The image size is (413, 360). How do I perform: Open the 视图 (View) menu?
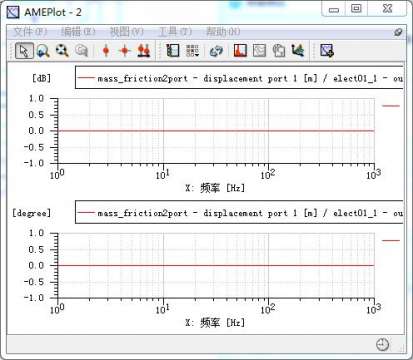[127, 32]
